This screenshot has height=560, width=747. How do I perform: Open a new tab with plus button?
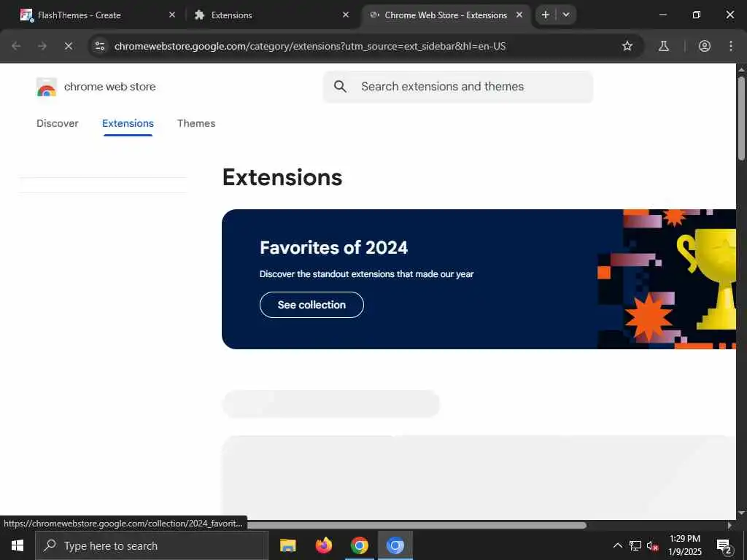[546, 15]
